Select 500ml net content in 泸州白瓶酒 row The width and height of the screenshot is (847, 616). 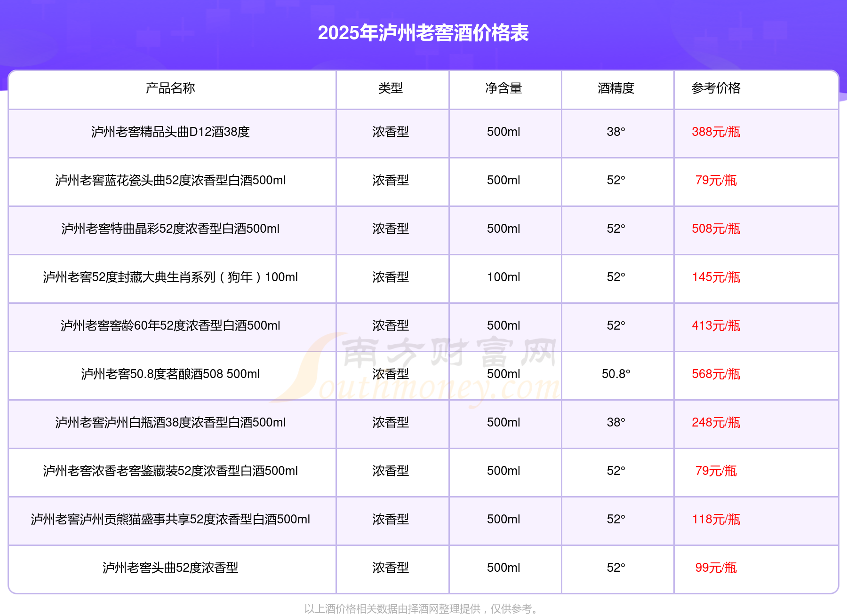tap(503, 422)
